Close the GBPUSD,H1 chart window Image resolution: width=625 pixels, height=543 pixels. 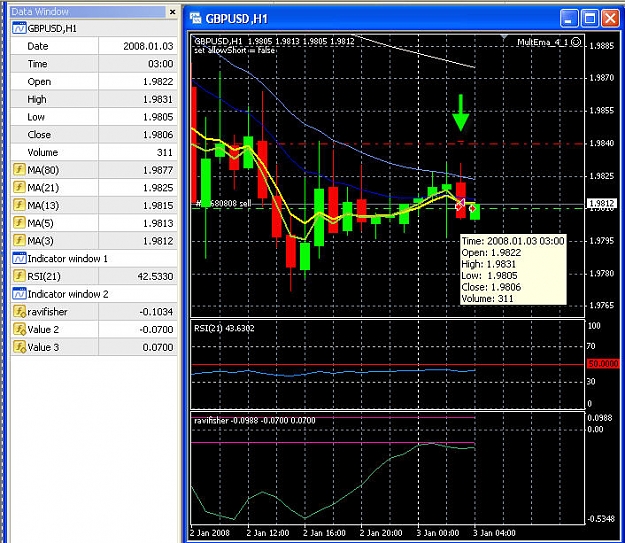[610, 18]
